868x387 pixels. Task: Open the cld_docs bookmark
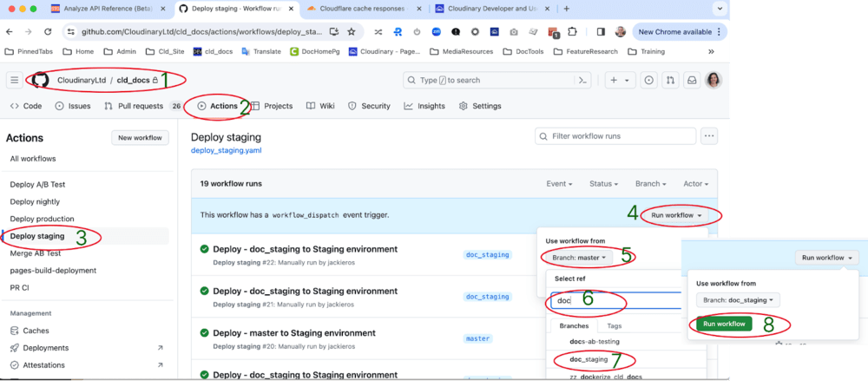click(214, 51)
